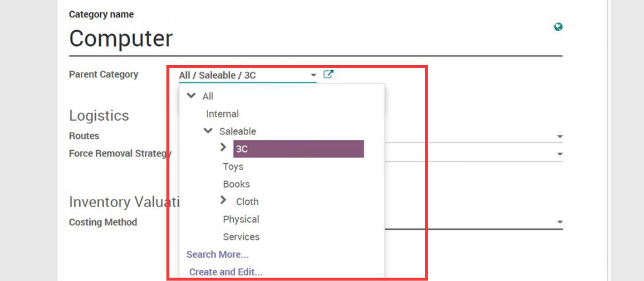The image size is (644, 281).
Task: Choose the Services category
Action: (241, 237)
